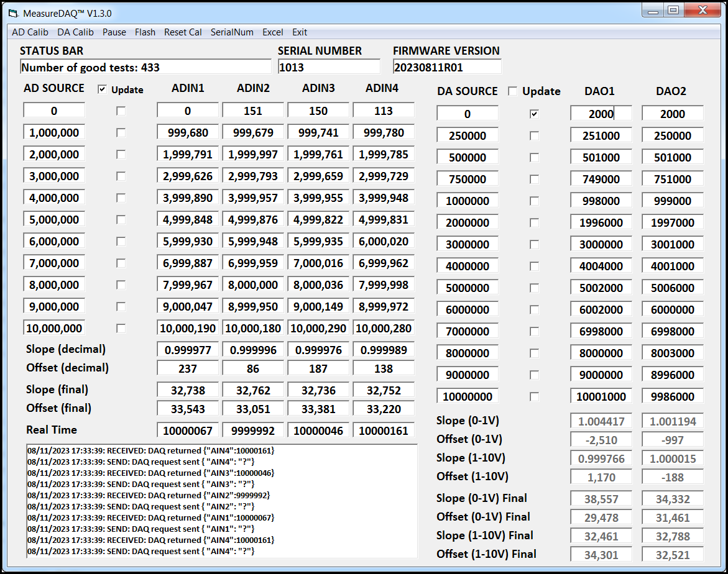
Task: Click the FIRMWARE VERSION text field
Action: click(x=446, y=67)
